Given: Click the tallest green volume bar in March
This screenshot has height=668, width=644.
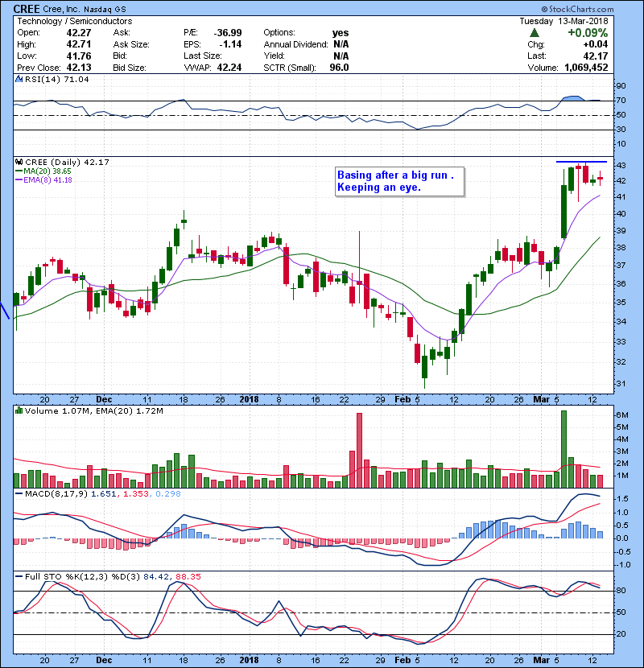Looking at the screenshot, I should 563,449.
